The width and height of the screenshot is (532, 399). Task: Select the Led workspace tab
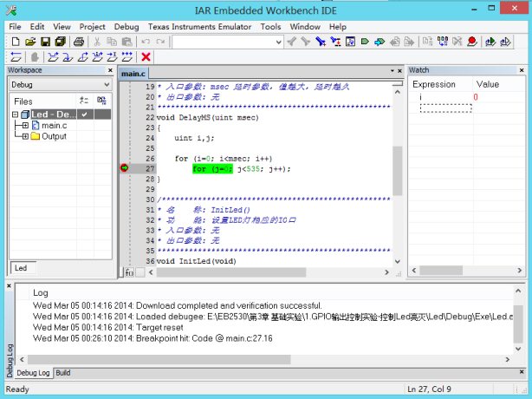[x=21, y=268]
